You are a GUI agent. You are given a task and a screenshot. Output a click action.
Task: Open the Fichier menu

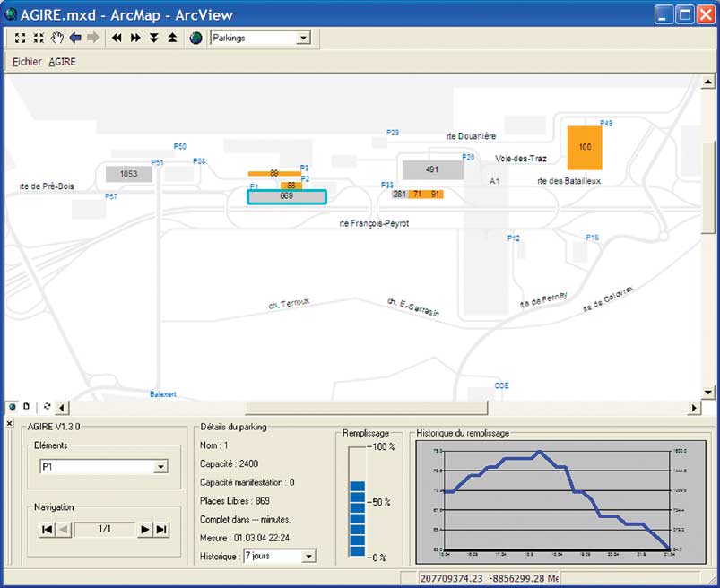tap(26, 62)
